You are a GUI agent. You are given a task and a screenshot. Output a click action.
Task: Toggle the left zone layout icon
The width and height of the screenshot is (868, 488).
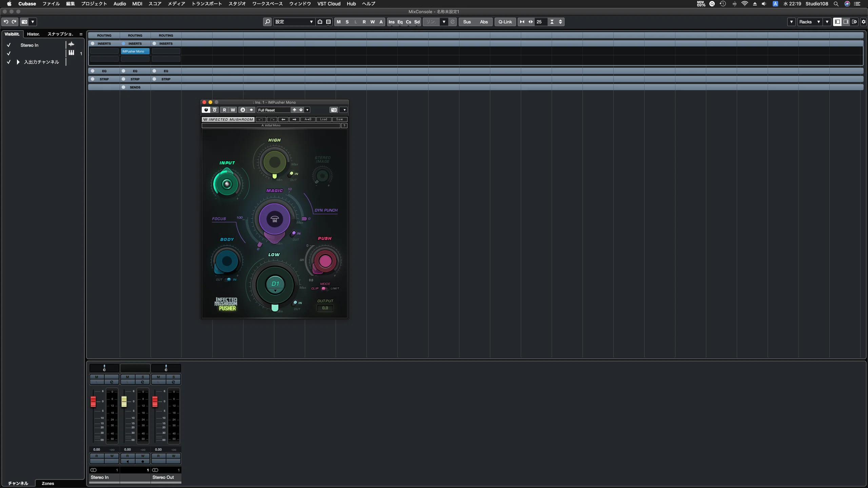click(x=837, y=22)
